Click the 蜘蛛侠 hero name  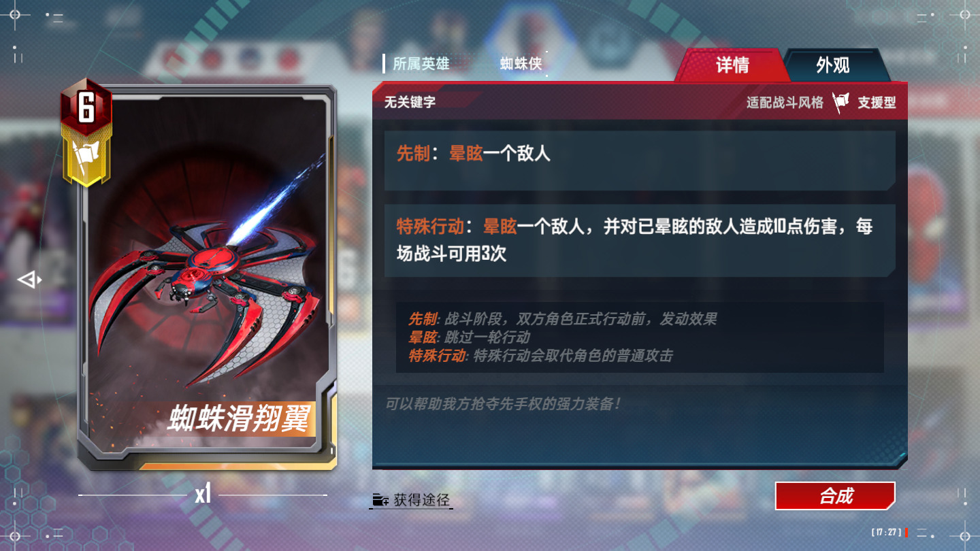[x=521, y=64]
